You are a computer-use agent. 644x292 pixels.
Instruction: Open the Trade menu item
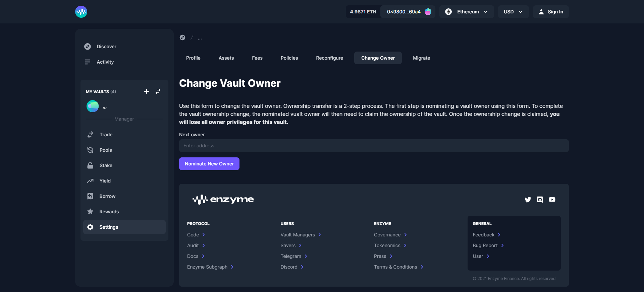pos(124,135)
